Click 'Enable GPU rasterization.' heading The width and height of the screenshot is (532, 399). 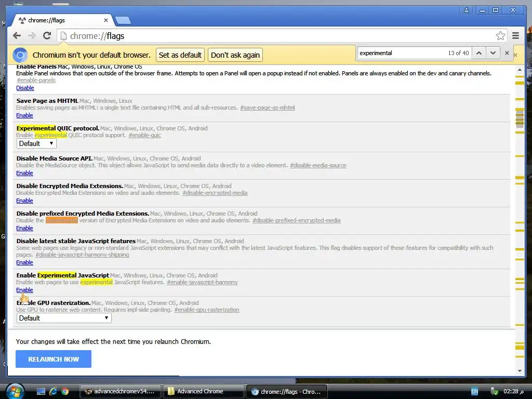[x=54, y=303]
